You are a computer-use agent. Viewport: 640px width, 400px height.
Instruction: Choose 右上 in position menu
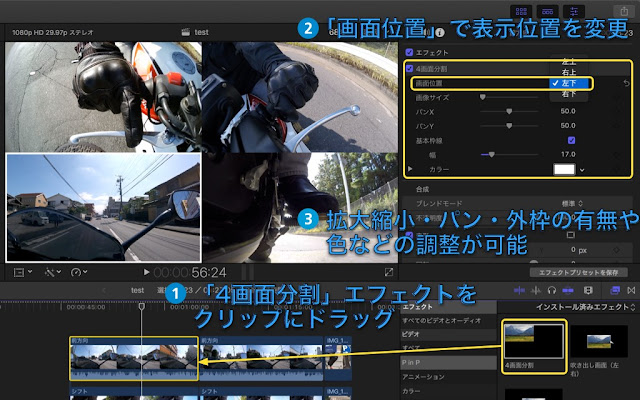pyautogui.click(x=569, y=73)
